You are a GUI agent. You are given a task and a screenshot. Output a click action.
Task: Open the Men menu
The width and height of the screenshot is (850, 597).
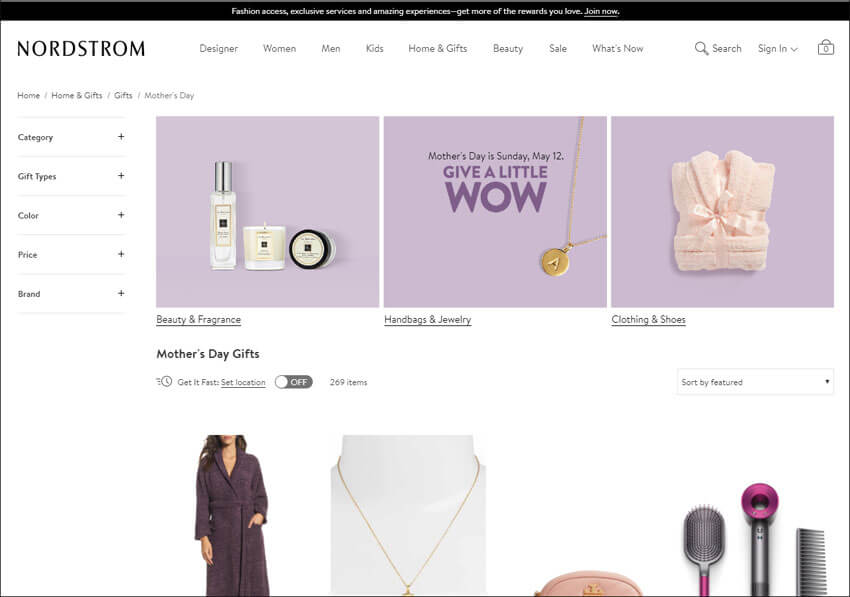point(331,48)
